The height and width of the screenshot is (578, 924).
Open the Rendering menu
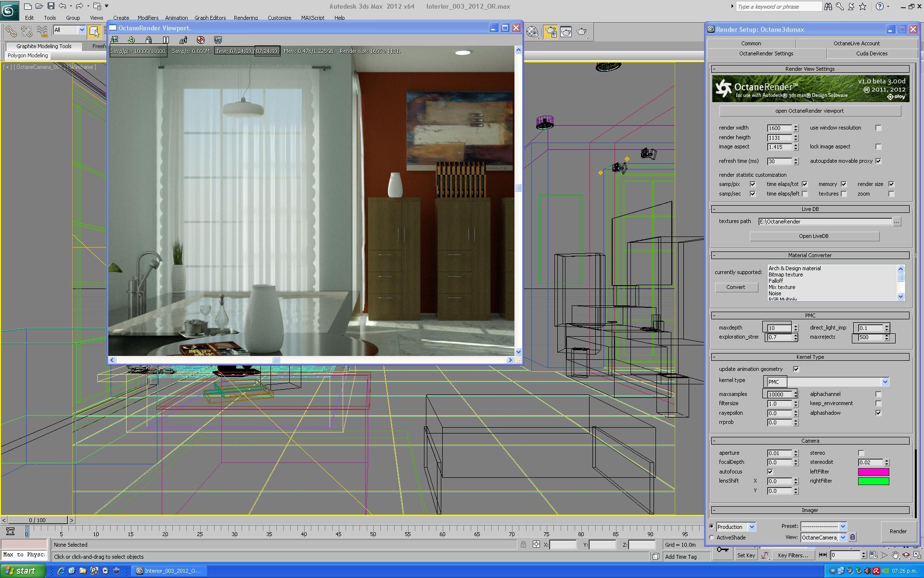coord(245,18)
